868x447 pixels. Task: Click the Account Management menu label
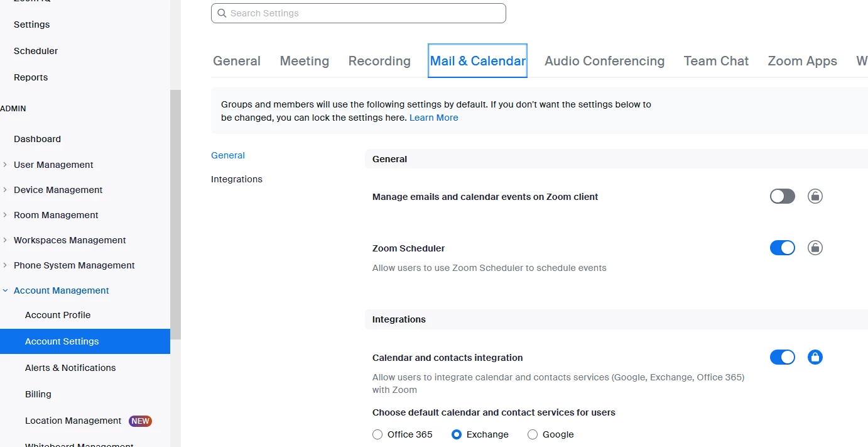62,290
